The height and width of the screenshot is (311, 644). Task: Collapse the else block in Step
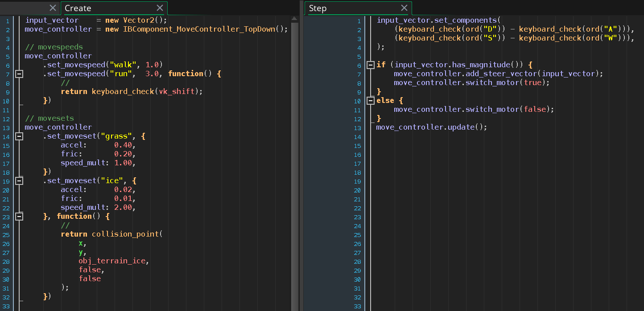click(371, 100)
